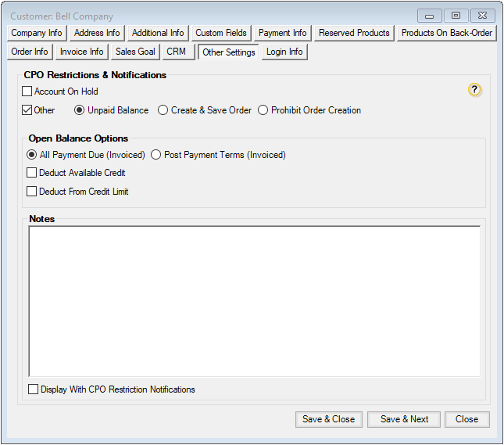Tick Deduct Available Credit option
This screenshot has height=445, width=504.
tap(32, 173)
